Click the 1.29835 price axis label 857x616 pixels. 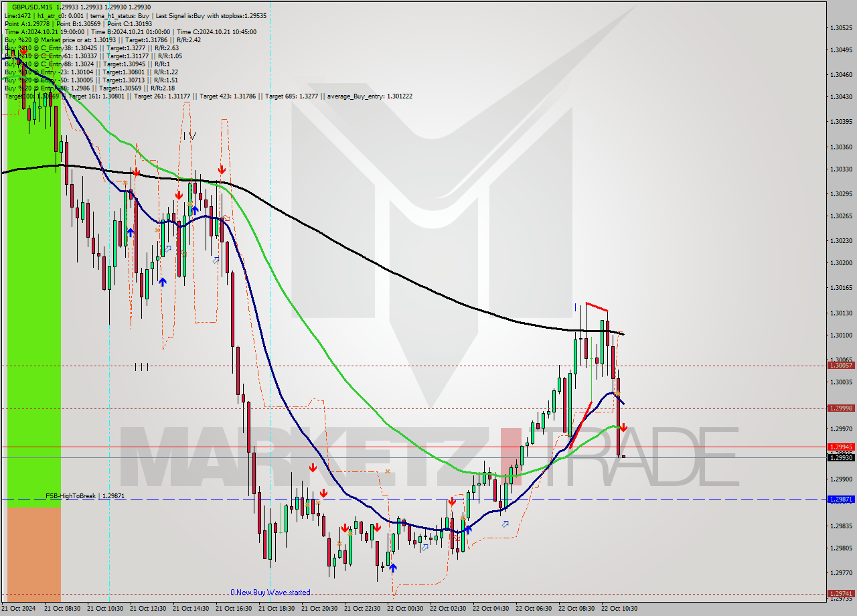[x=841, y=526]
